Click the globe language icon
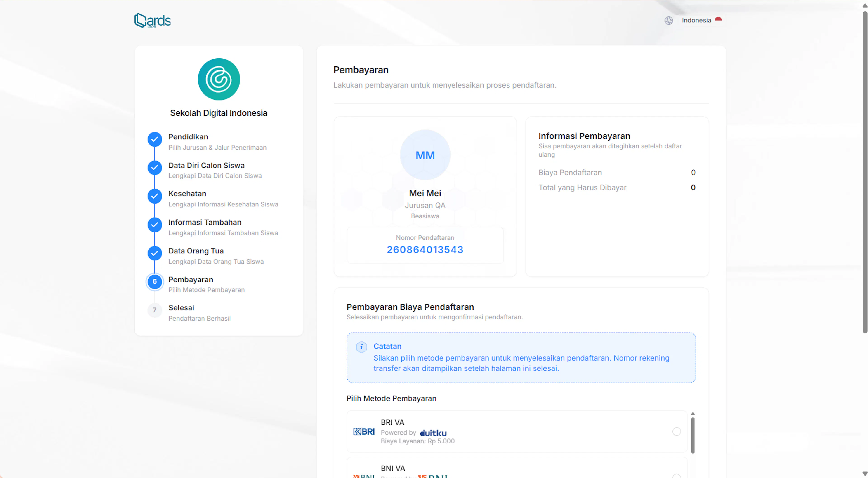This screenshot has width=868, height=478. point(669,21)
